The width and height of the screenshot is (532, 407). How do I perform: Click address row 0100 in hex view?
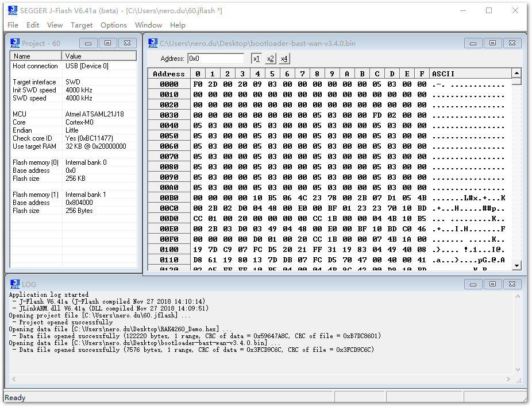169,249
